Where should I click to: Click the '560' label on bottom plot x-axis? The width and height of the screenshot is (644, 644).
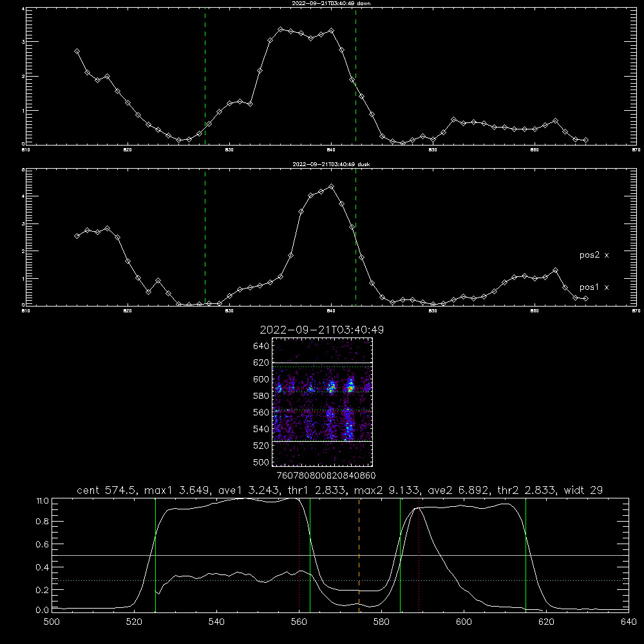(x=299, y=622)
